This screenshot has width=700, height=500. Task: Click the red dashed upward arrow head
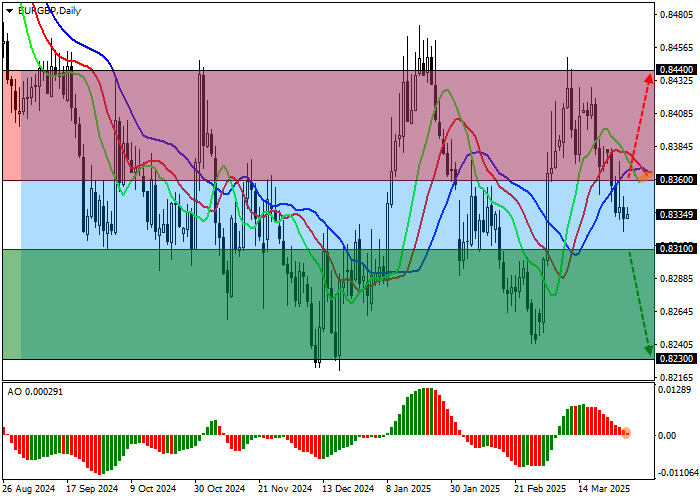(651, 77)
